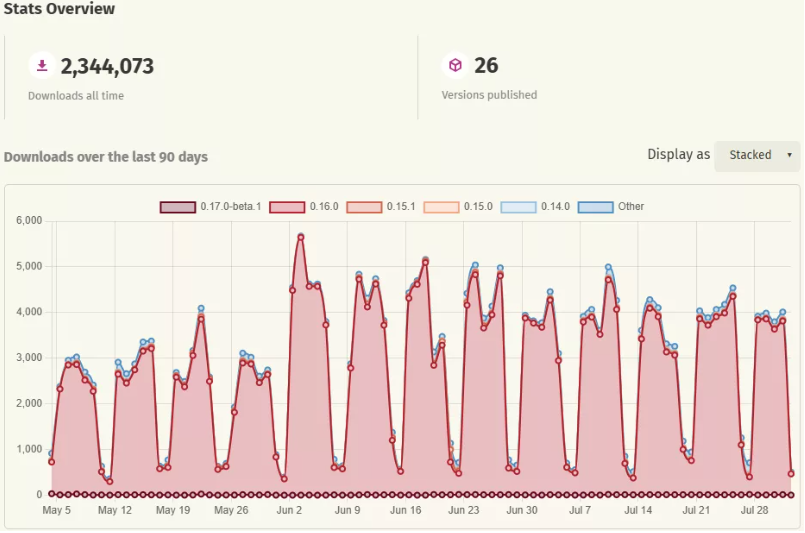
Task: Click the versions published package box icon
Action: pos(455,66)
